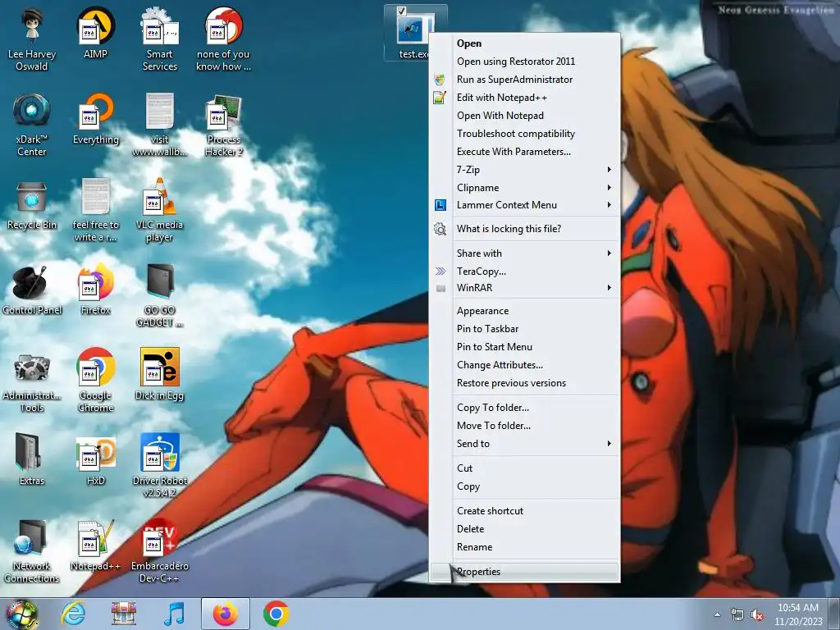Image resolution: width=840 pixels, height=630 pixels.
Task: Select the Network Connections desktop icon
Action: [32, 550]
